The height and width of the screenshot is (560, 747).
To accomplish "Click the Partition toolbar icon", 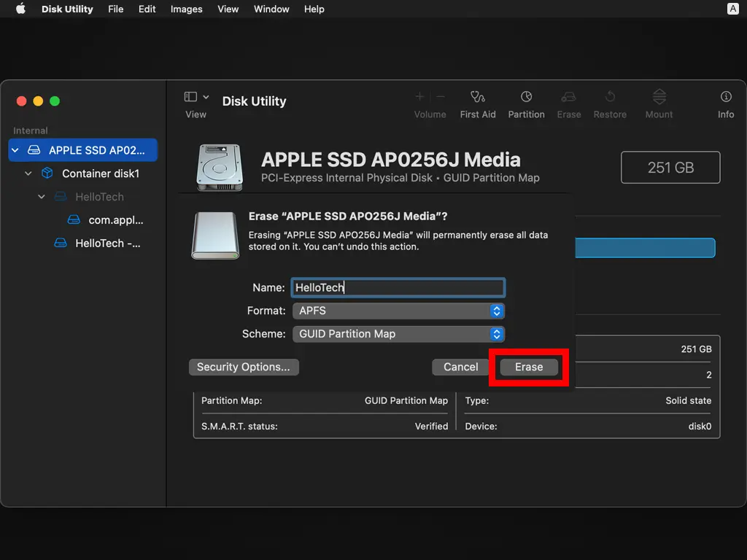I will pos(526,97).
